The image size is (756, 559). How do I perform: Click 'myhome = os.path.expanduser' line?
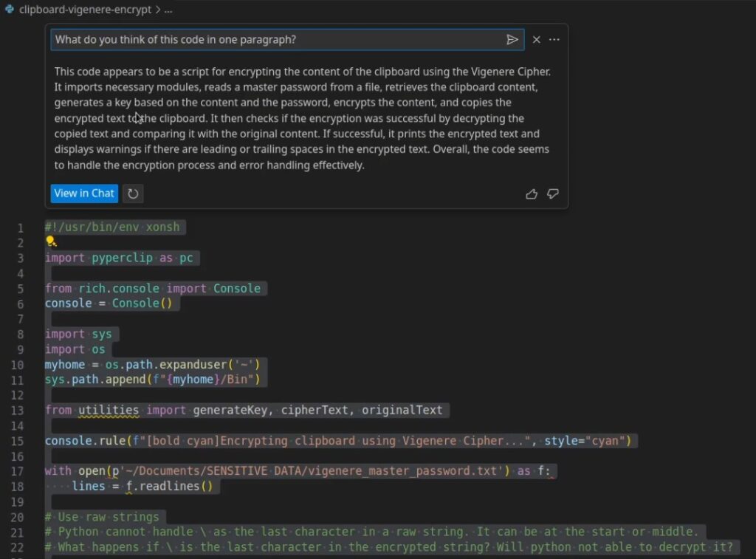coord(152,364)
